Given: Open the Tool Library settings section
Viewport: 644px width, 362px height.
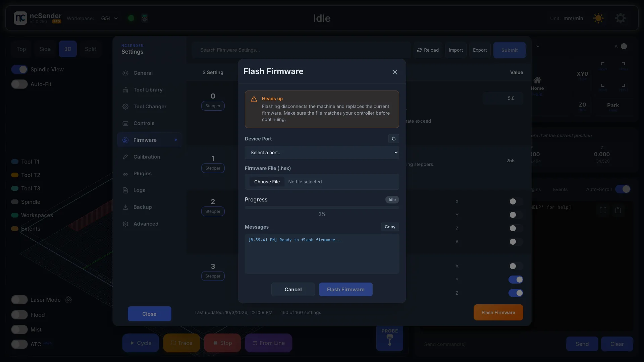Looking at the screenshot, I should (149, 89).
